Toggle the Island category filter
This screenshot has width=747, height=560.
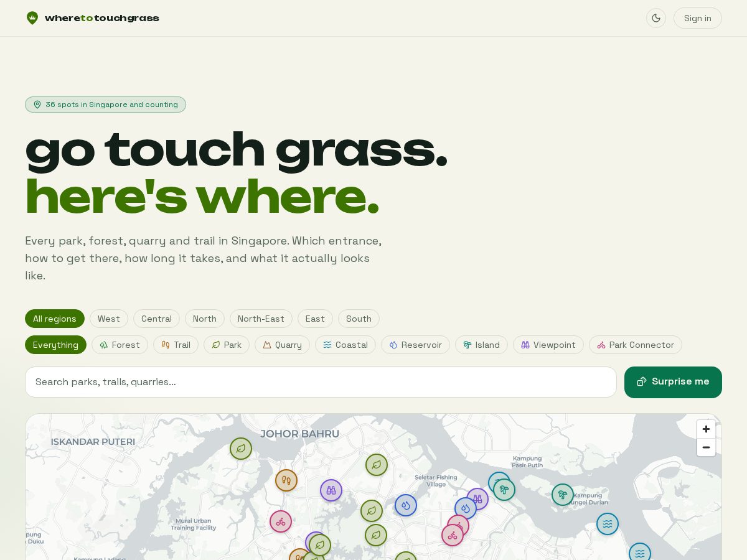click(481, 345)
